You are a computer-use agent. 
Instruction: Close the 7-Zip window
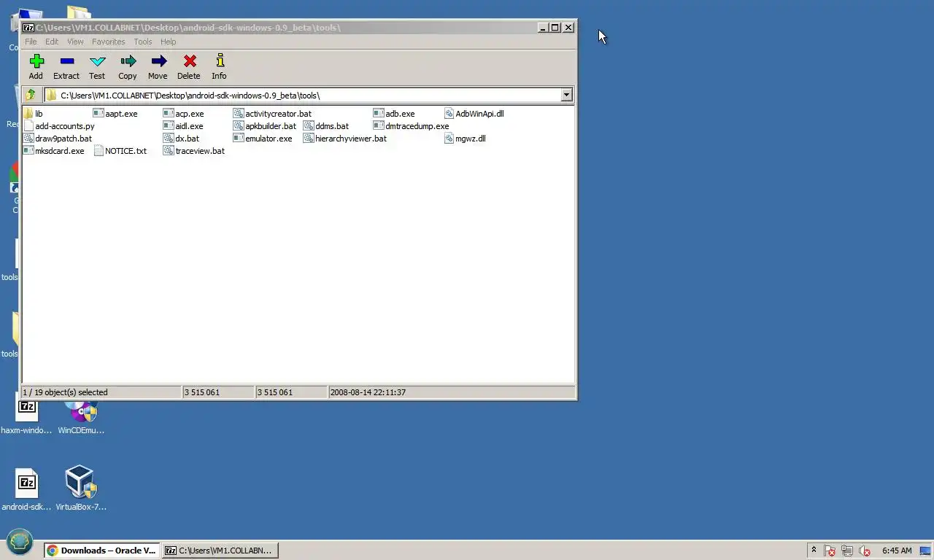coord(568,28)
